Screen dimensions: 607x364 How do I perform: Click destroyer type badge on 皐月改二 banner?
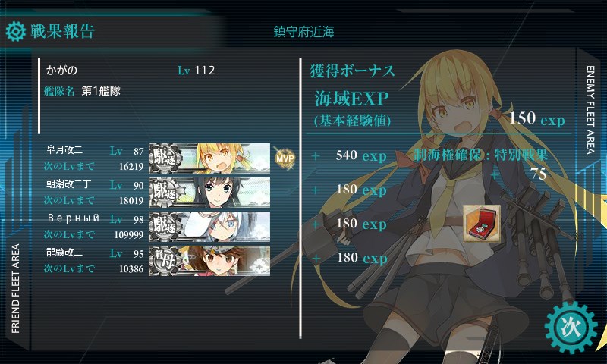[165, 158]
